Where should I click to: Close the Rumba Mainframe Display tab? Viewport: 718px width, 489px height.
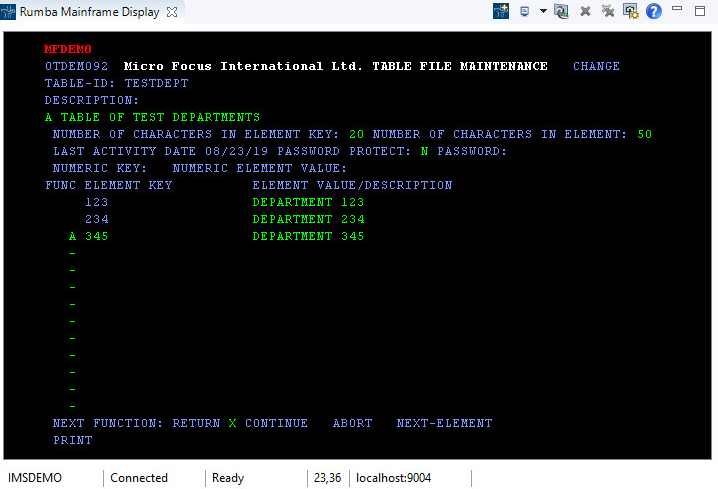pos(172,12)
